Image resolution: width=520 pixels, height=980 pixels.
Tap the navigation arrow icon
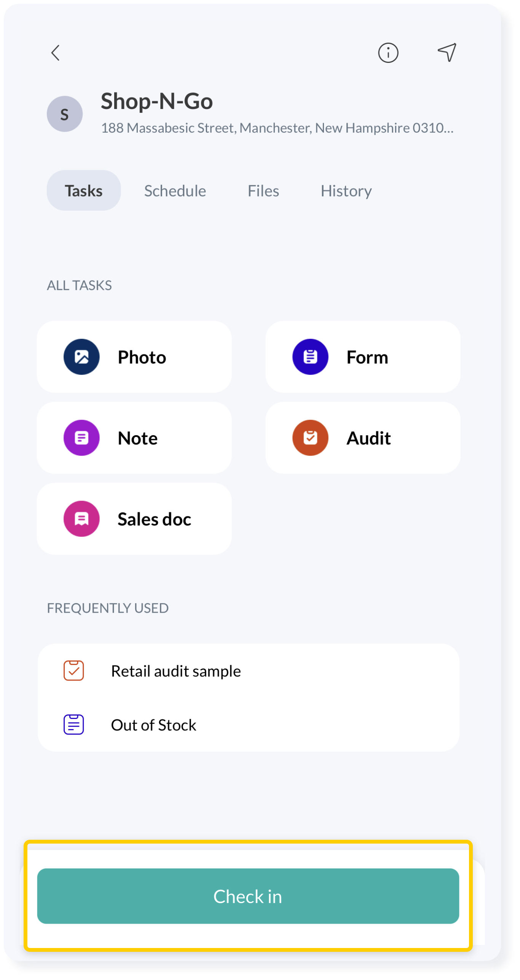[447, 52]
